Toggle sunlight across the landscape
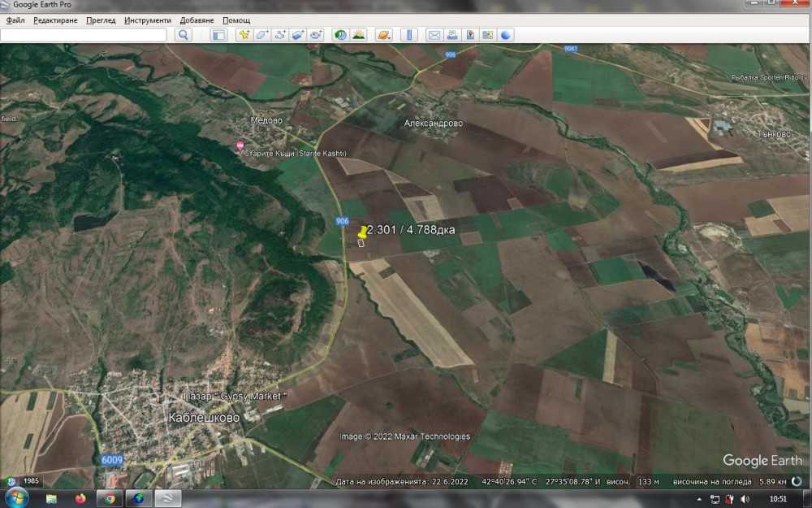Viewport: 812px width, 508px height. click(x=358, y=35)
